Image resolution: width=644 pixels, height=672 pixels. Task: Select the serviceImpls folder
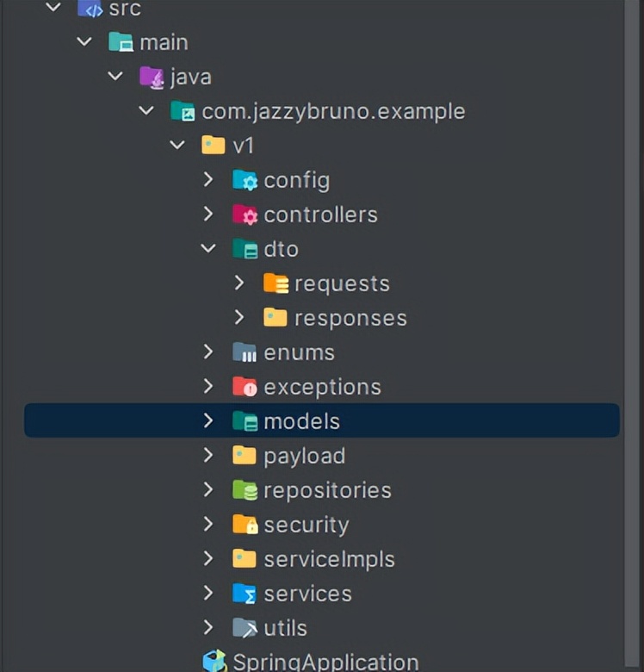329,559
